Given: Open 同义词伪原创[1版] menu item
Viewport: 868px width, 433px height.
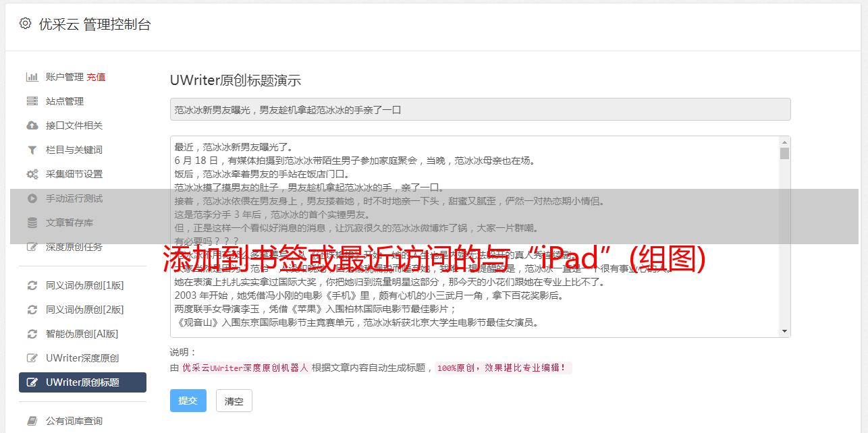Looking at the screenshot, I should pos(85,285).
